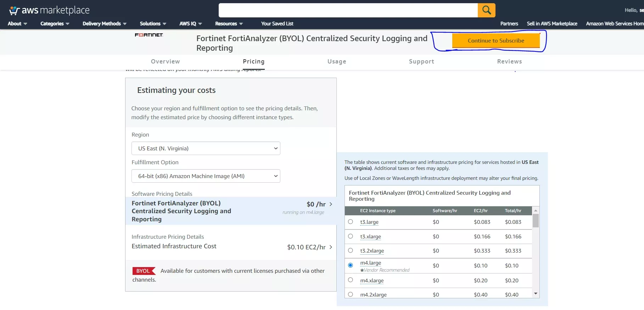
Task: Click the Software/hr column header
Action: [445, 211]
